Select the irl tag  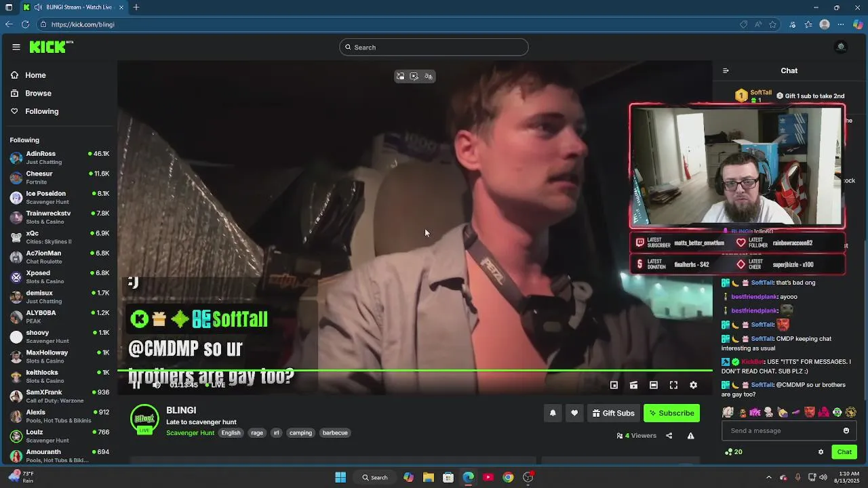(276, 433)
